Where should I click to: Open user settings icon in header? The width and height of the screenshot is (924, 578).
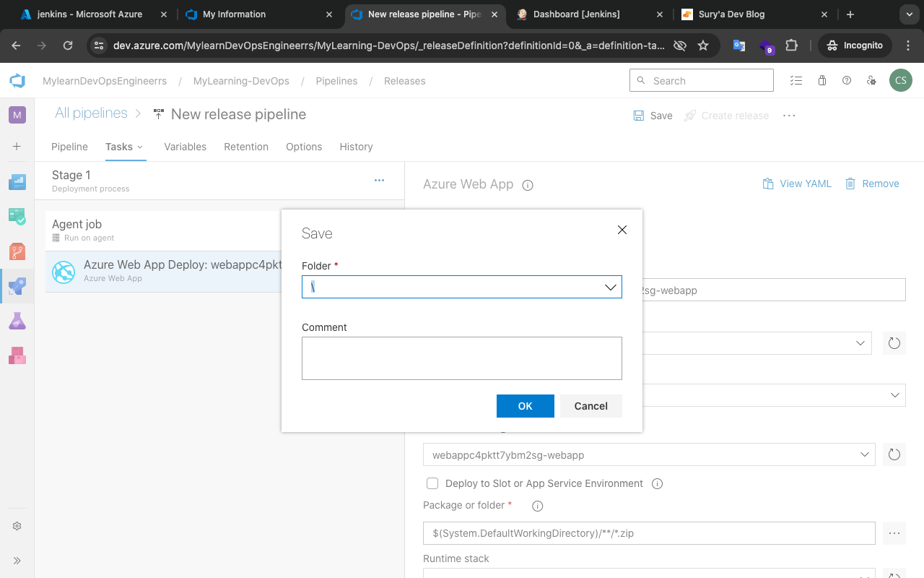click(x=872, y=81)
